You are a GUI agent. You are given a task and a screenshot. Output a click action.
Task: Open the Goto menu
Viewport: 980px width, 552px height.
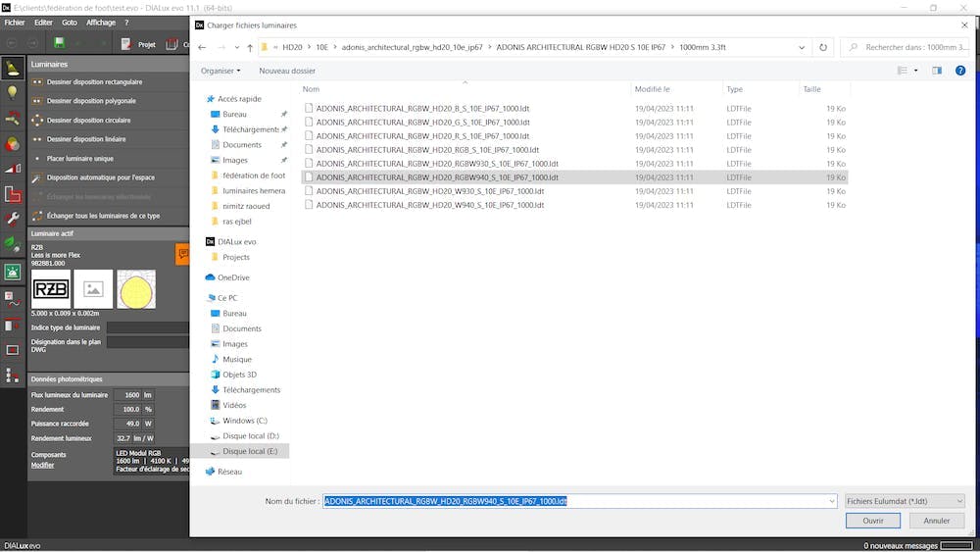(70, 23)
